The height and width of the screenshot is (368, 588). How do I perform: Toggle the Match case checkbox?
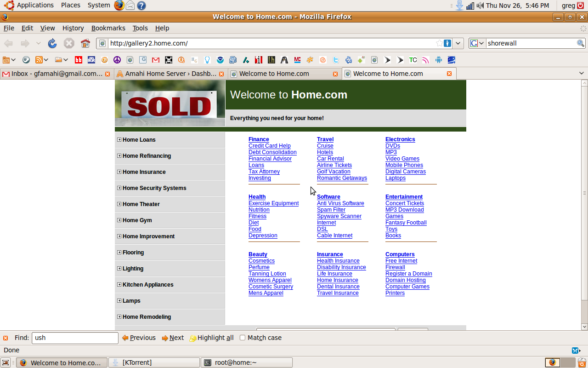tap(243, 338)
